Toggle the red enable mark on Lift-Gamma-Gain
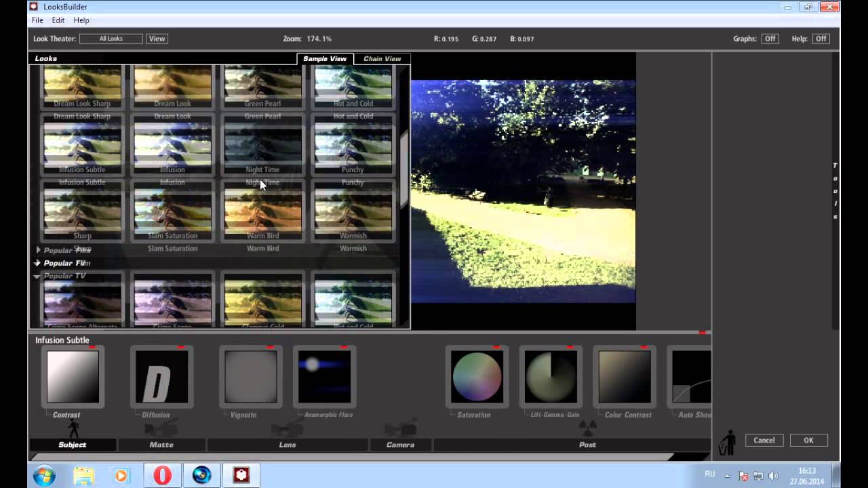 (570, 347)
